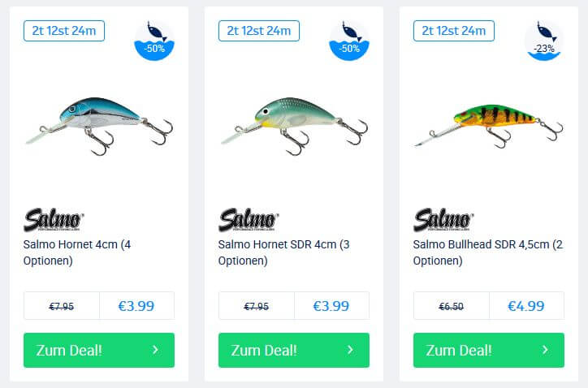The image size is (588, 388).
Task: Click the €4.99 sale price on Bullhead card
Action: point(526,306)
